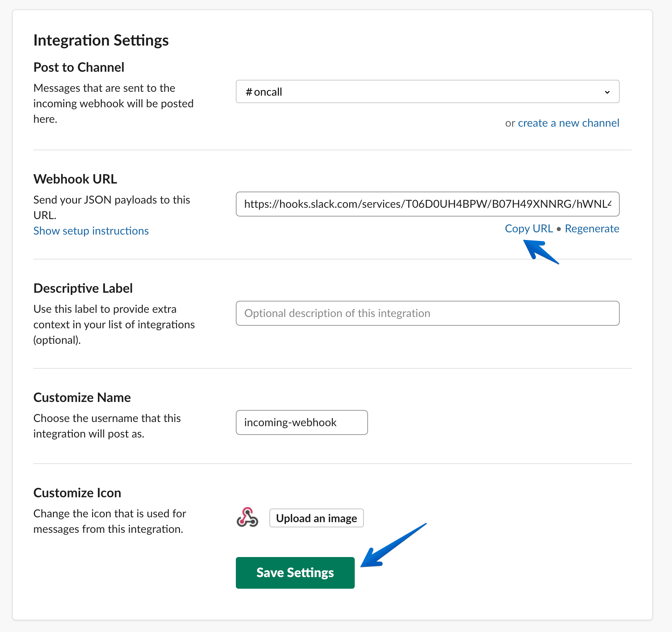Open the #oncall channel combo box
672x632 pixels.
[x=428, y=92]
